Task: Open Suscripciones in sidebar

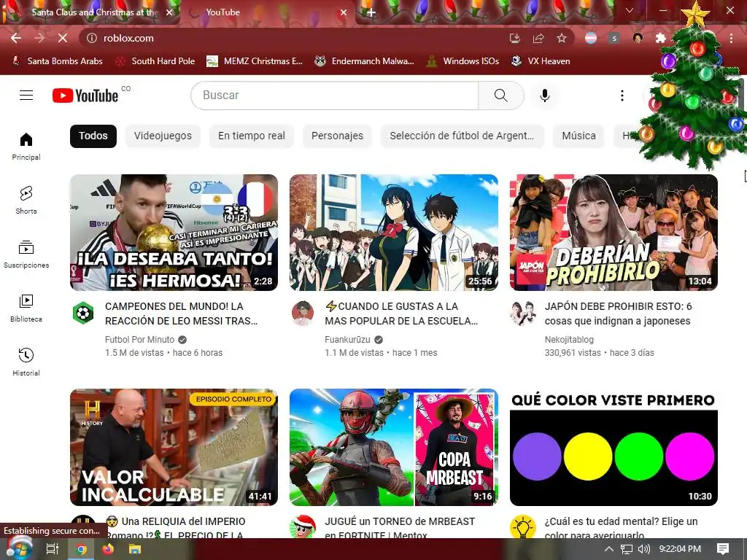Action: pyautogui.click(x=26, y=254)
